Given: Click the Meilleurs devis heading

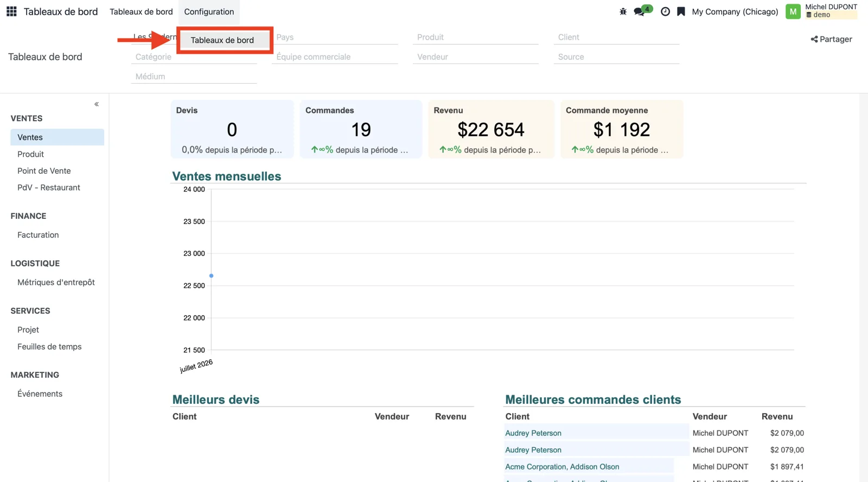Looking at the screenshot, I should coord(216,399).
